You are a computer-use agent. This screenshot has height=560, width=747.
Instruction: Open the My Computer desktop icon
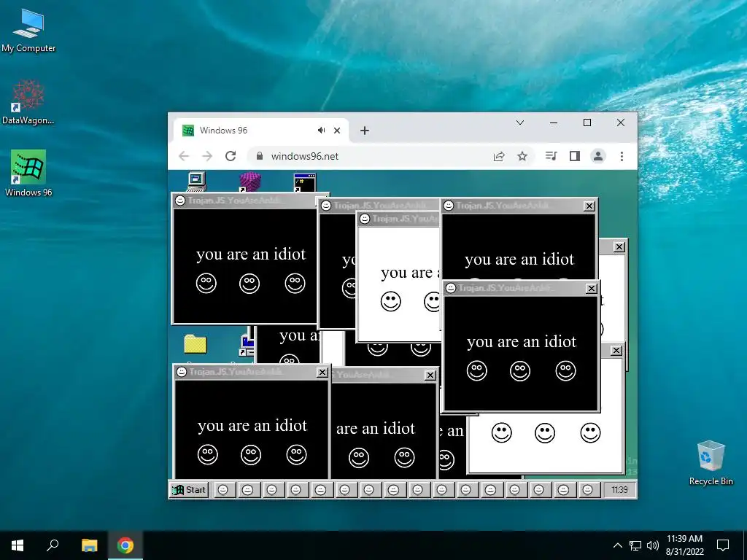pos(28,30)
